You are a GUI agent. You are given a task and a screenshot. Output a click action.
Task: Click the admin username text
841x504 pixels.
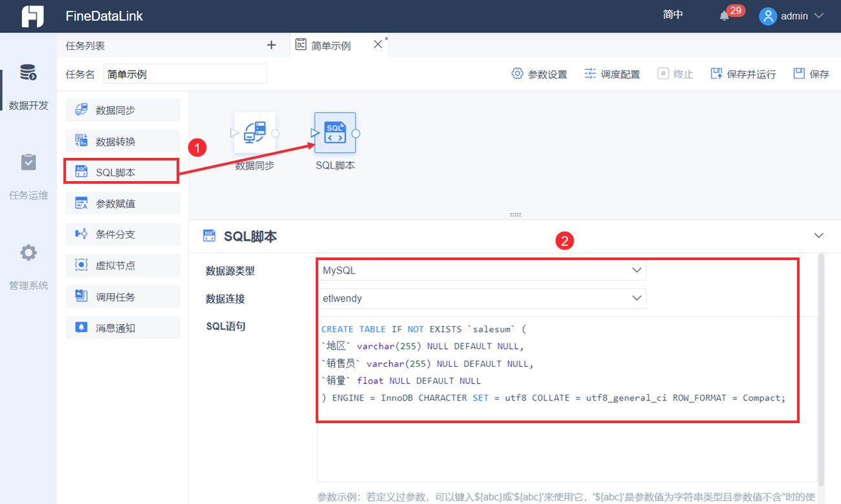794,16
